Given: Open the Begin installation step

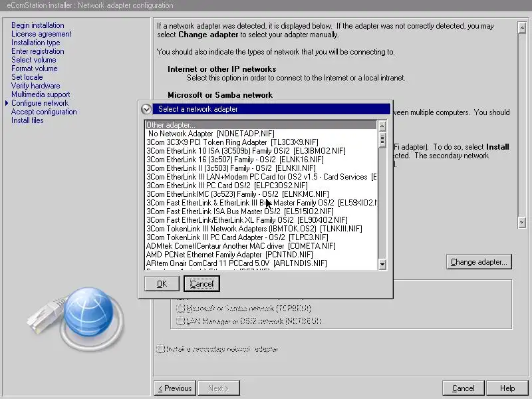Looking at the screenshot, I should [38, 25].
